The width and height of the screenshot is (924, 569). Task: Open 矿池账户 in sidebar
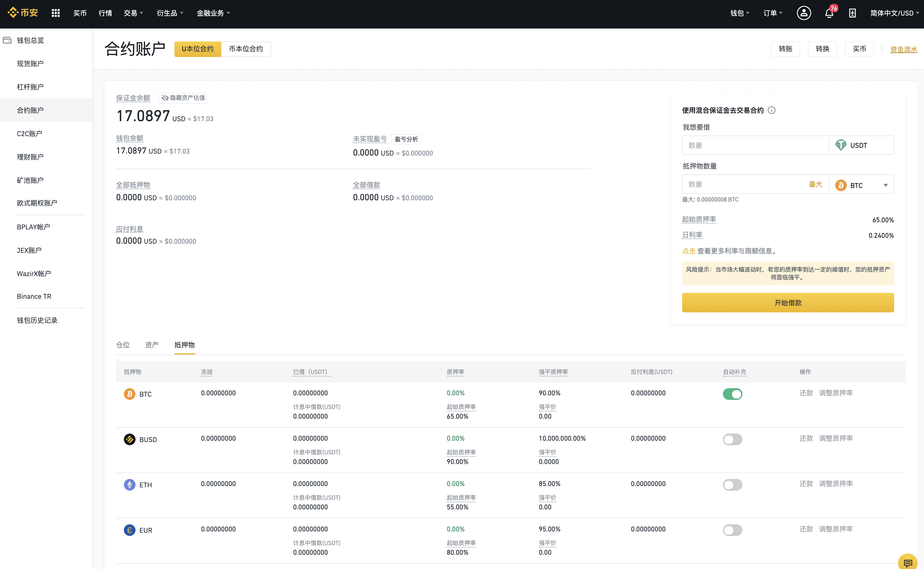pyautogui.click(x=30, y=180)
